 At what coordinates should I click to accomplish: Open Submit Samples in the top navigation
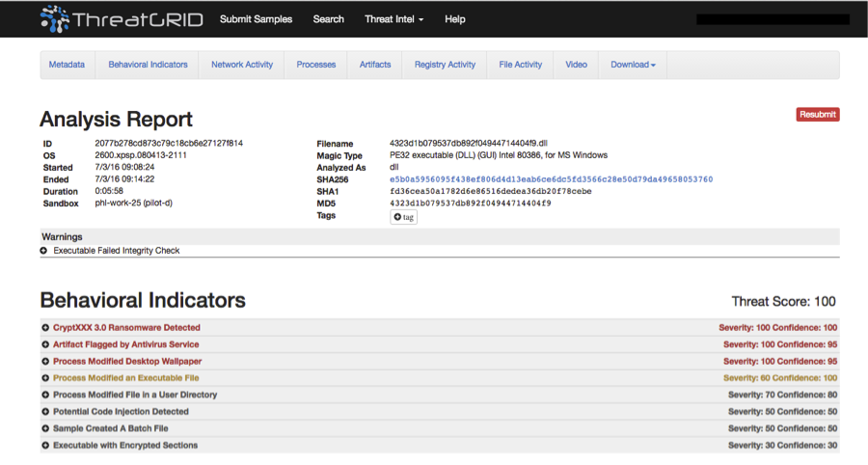tap(256, 19)
